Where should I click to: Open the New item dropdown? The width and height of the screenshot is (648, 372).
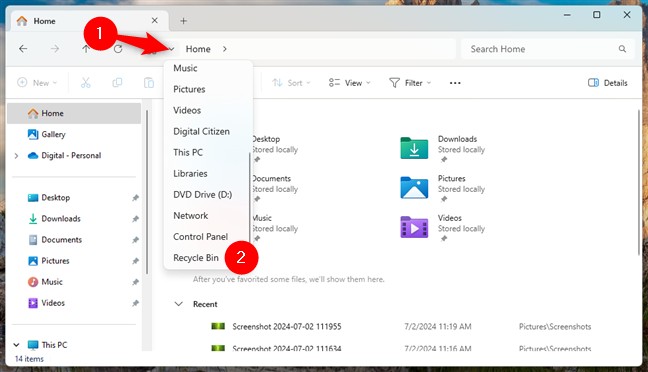point(37,83)
